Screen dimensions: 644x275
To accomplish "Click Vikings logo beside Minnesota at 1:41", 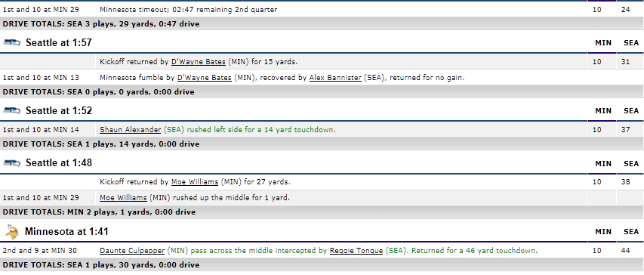I will click(x=12, y=232).
